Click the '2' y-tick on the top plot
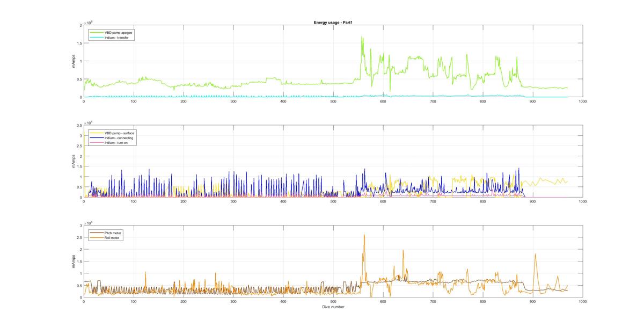Screen dimensions: 644x334 coord(80,25)
